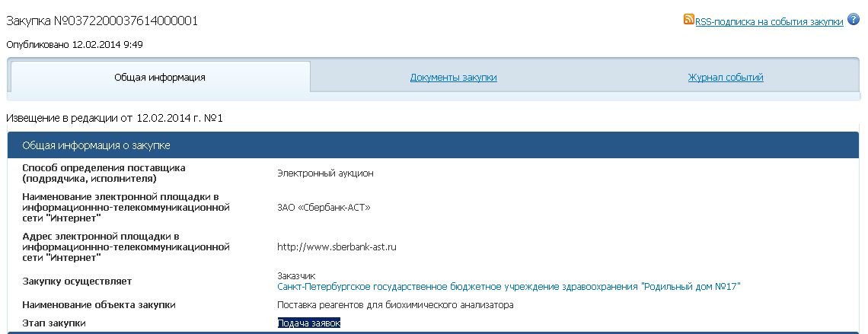Click Извещение в редакции от 12.02.2014 line
The height and width of the screenshot is (334, 868).
114,119
